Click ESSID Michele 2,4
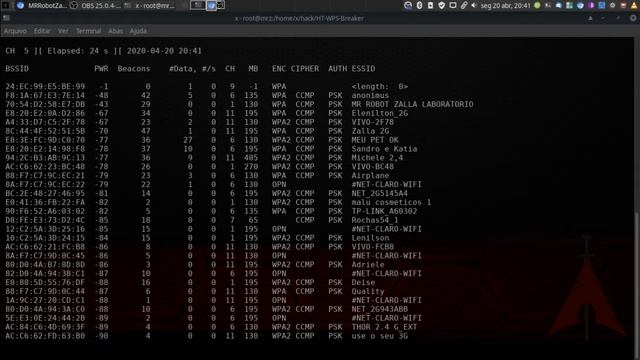This screenshot has height=360, width=640. 377,158
